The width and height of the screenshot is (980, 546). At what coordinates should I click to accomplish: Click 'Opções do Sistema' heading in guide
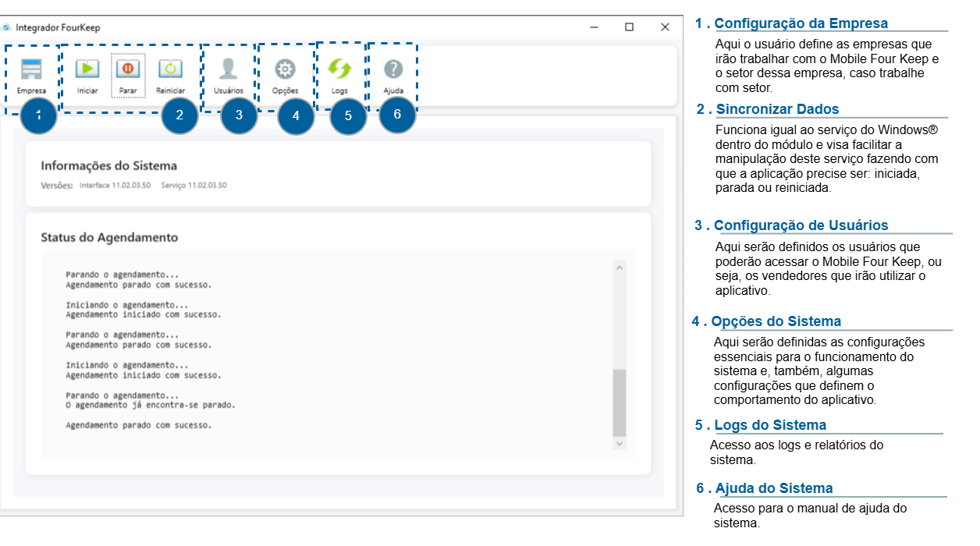coord(776,321)
